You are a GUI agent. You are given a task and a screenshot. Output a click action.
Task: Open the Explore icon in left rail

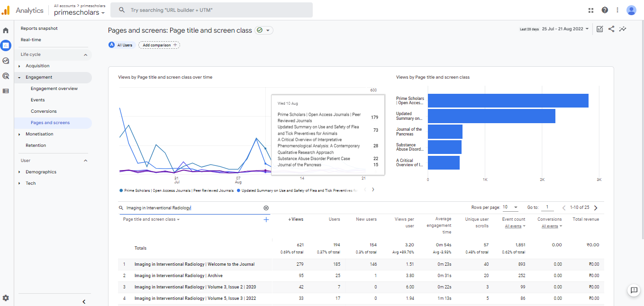[x=6, y=61]
